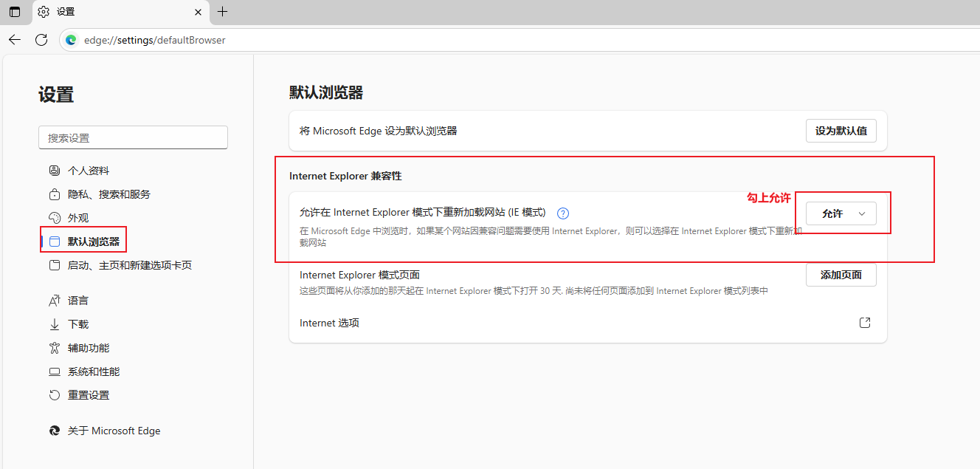Click the 下载 download icon
980x469 pixels.
(x=54, y=324)
